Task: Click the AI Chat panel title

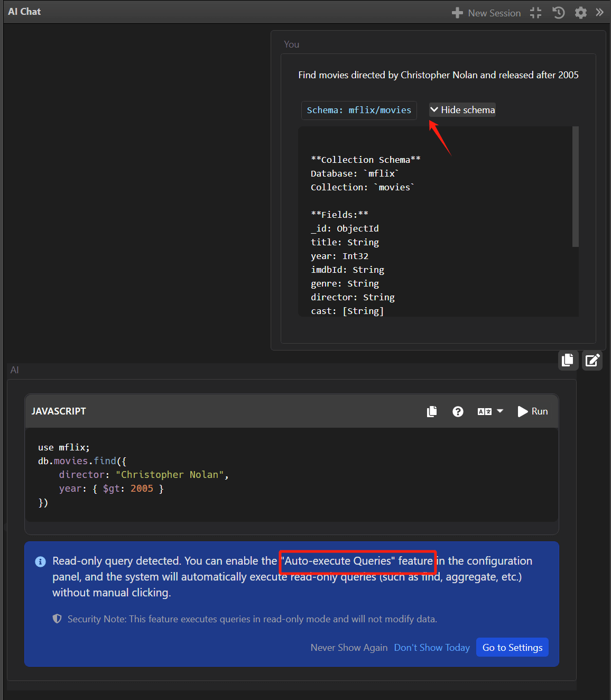Action: click(24, 12)
